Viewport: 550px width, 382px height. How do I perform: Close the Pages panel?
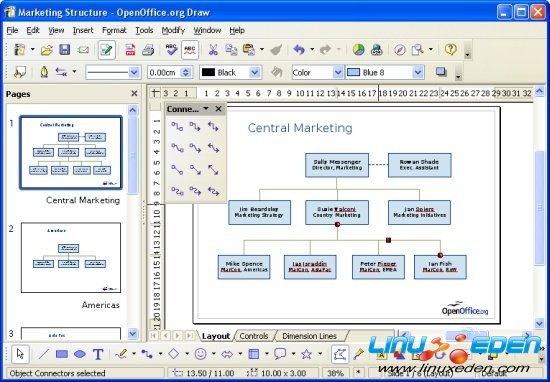pyautogui.click(x=134, y=94)
